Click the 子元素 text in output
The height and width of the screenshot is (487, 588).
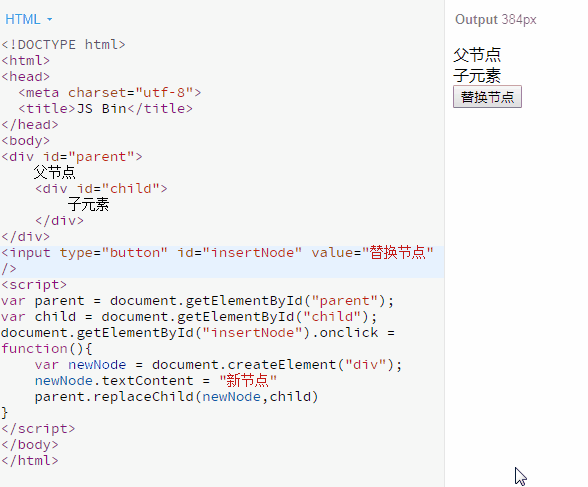click(x=477, y=75)
